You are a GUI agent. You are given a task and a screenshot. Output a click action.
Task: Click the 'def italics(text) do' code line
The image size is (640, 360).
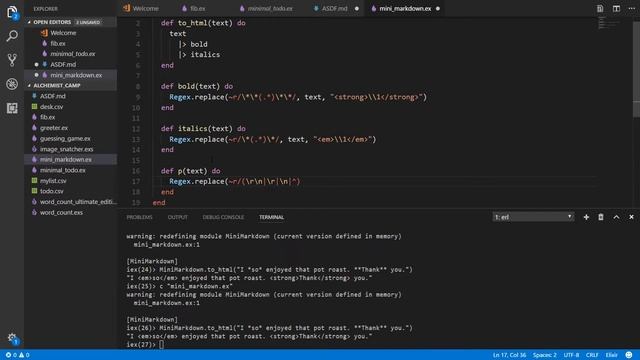tap(203, 129)
